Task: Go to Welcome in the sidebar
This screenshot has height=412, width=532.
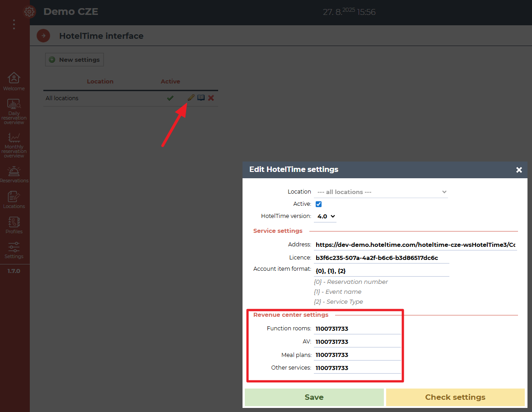Action: [x=14, y=81]
